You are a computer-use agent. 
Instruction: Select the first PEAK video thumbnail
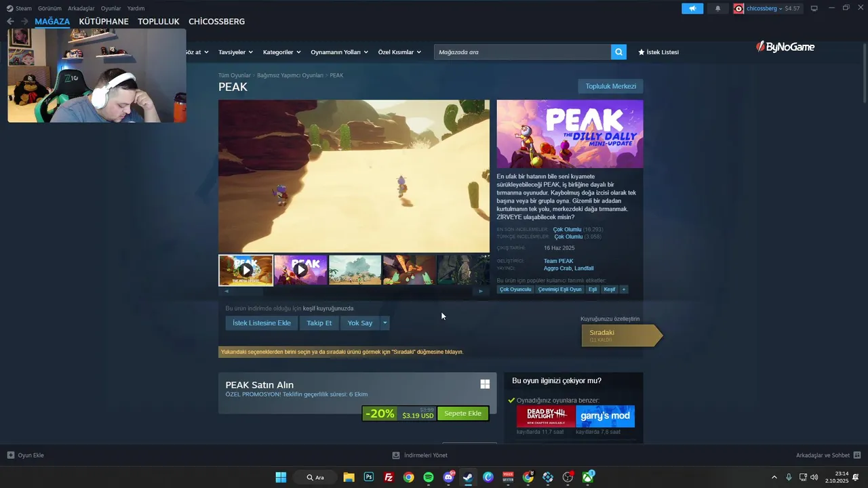coord(245,270)
